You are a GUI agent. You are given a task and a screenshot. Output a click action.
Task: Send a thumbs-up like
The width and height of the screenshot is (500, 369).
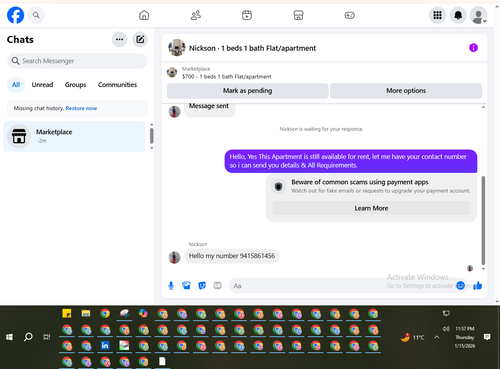click(478, 285)
